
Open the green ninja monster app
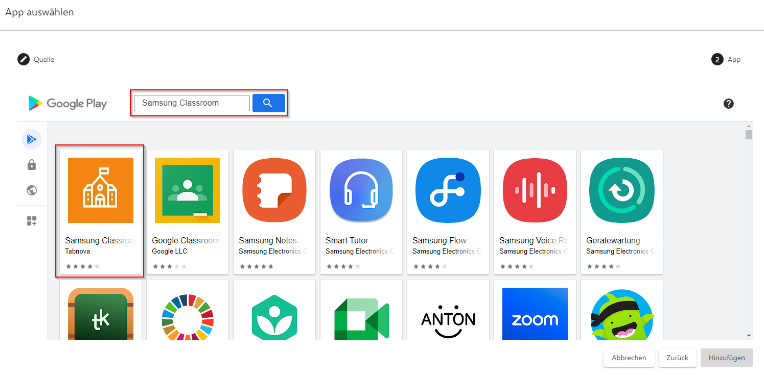tap(621, 315)
